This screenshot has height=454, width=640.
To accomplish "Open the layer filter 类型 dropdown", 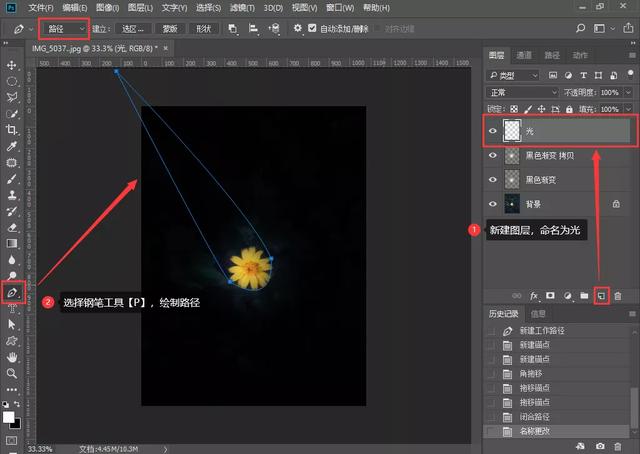I will pyautogui.click(x=513, y=76).
